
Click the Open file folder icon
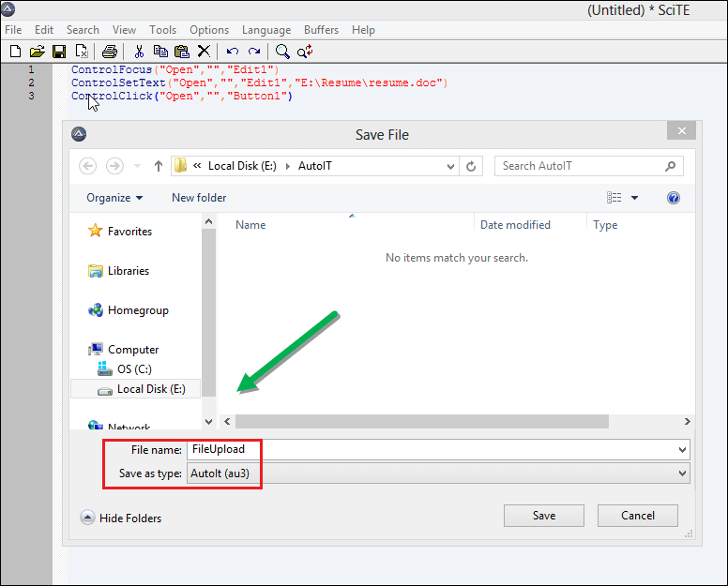(x=37, y=51)
